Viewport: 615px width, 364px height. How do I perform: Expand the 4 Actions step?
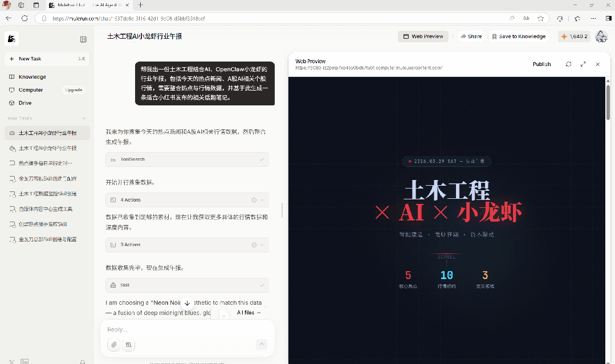(187, 200)
